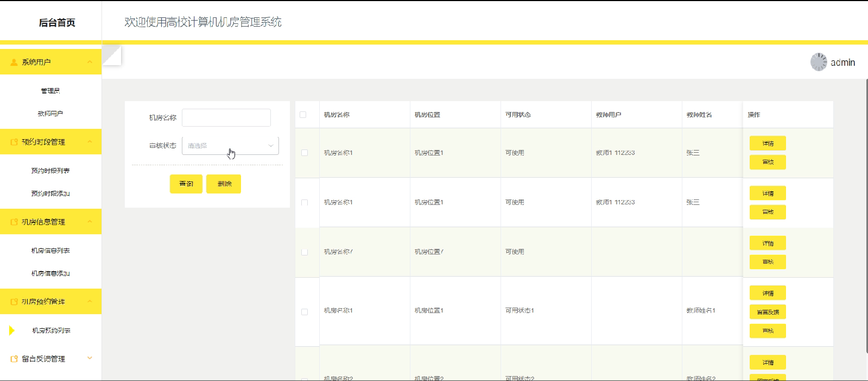
Task: Open 教师用户 in the sidebar
Action: pyautogui.click(x=50, y=114)
